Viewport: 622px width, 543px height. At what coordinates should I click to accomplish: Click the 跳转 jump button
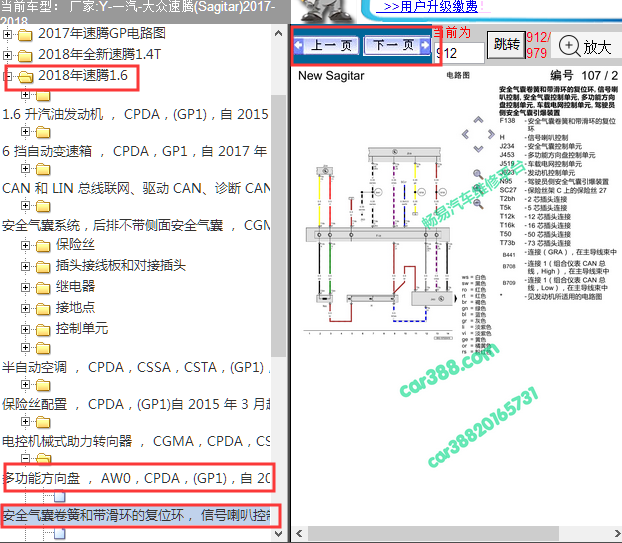(x=506, y=45)
